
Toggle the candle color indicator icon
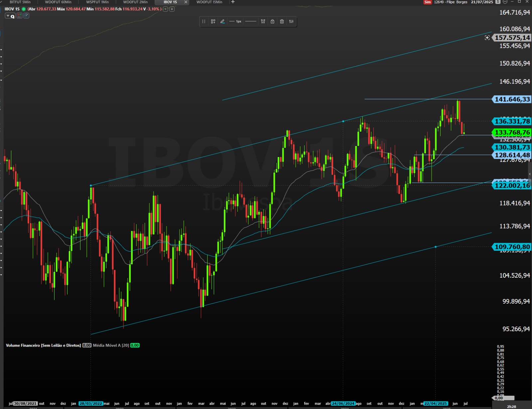click(20, 16)
